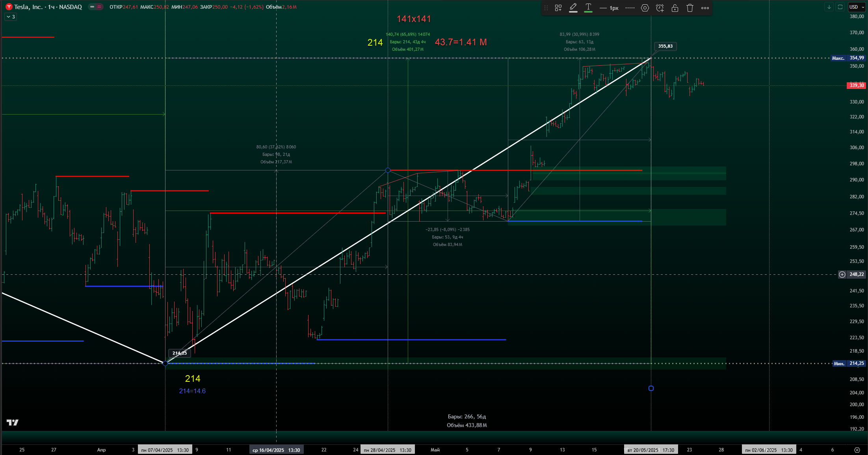The image size is (868, 455).
Task: Click the date label 'вт 20/05/2025 17:30'
Action: click(651, 450)
